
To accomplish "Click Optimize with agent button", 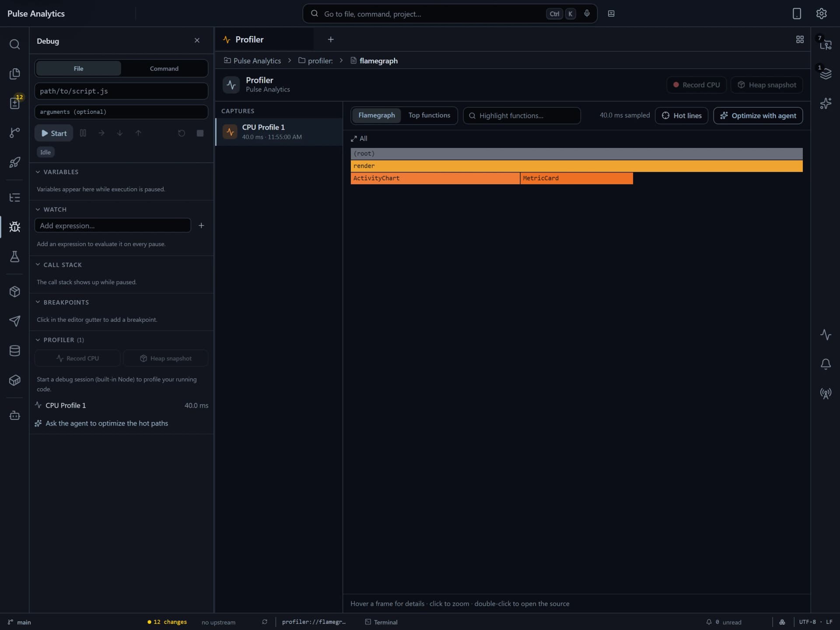I will pos(758,116).
